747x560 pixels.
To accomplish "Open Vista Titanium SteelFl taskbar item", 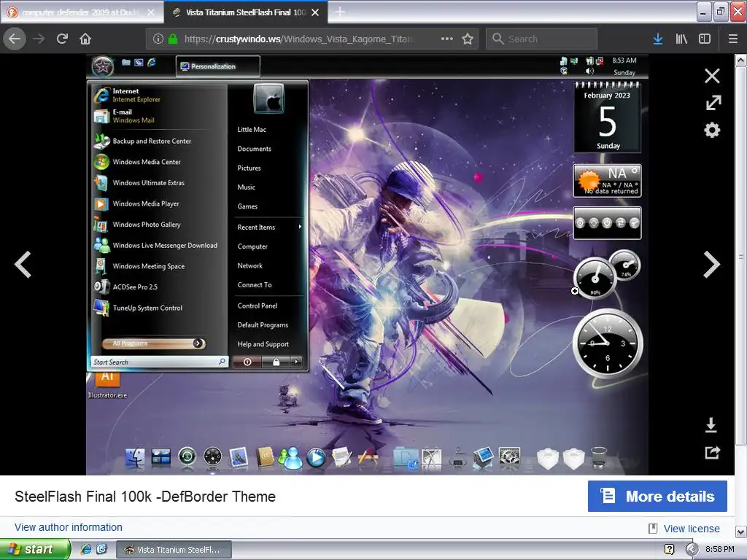I will [x=174, y=550].
